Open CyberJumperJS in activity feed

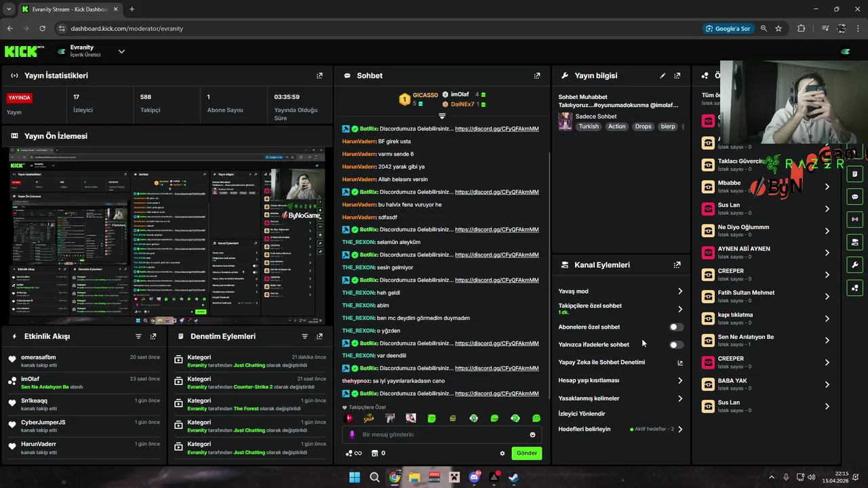point(43,422)
